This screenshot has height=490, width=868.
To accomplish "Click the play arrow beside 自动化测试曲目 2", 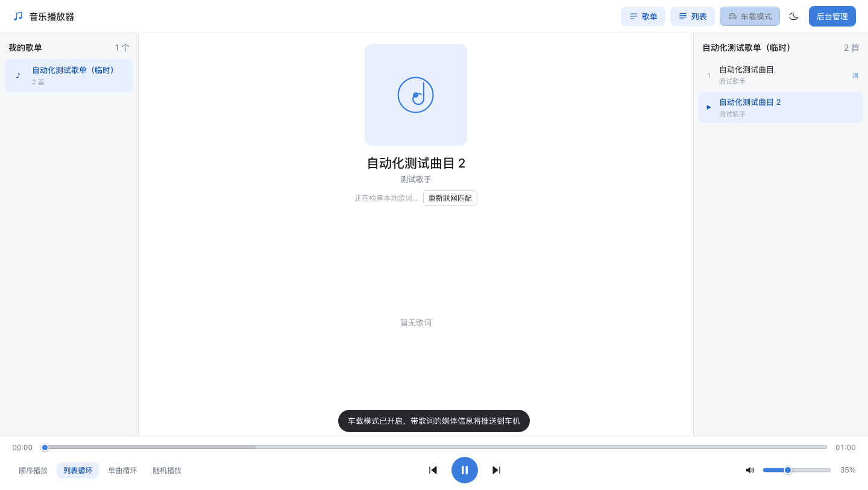I will coord(709,107).
